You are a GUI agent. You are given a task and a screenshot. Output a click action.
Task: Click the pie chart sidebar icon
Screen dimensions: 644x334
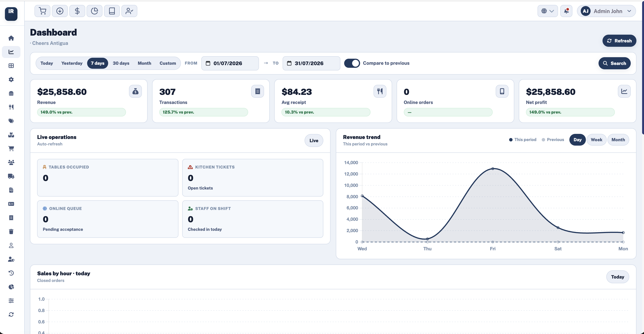(x=11, y=287)
